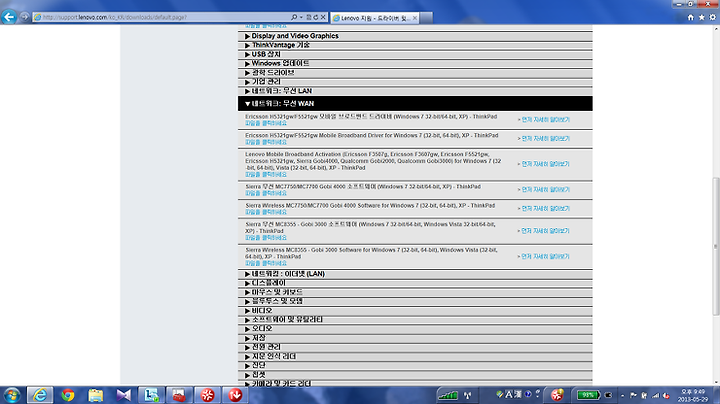The width and height of the screenshot is (720, 404).
Task: Expand the Windows update section
Action: tap(415, 63)
